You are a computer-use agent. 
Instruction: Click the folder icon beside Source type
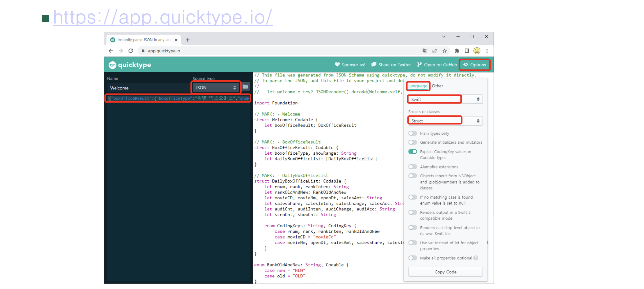pyautogui.click(x=245, y=87)
